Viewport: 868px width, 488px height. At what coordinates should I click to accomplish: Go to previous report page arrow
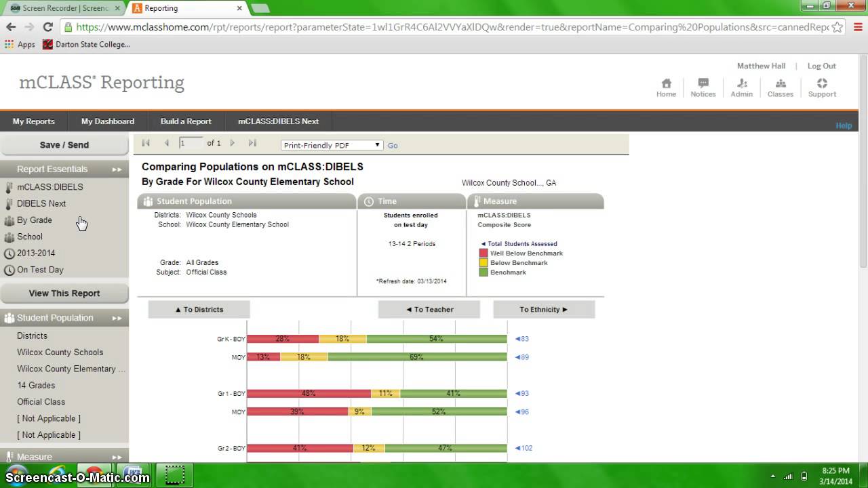point(167,143)
